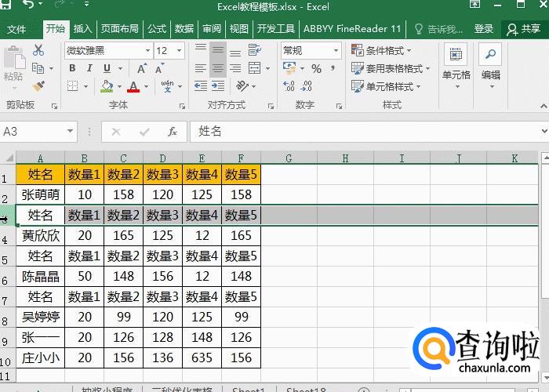Open alignment group dialog launcher

[x=271, y=106]
